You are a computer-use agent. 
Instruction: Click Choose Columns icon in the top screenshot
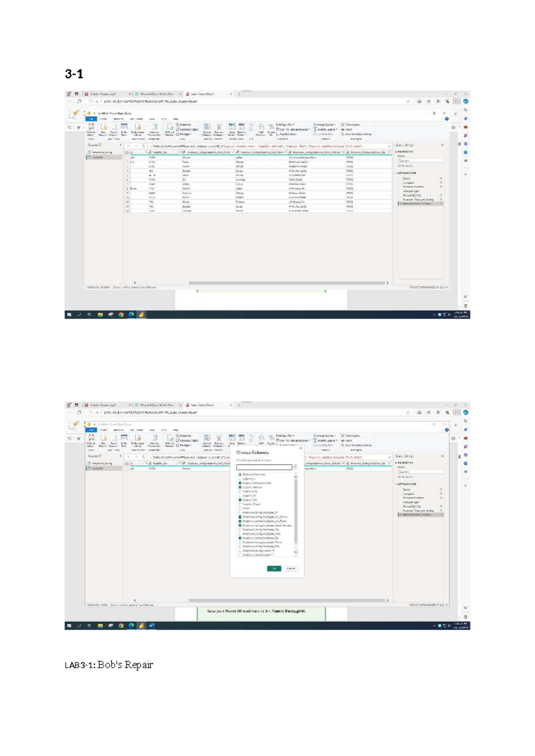point(207,127)
